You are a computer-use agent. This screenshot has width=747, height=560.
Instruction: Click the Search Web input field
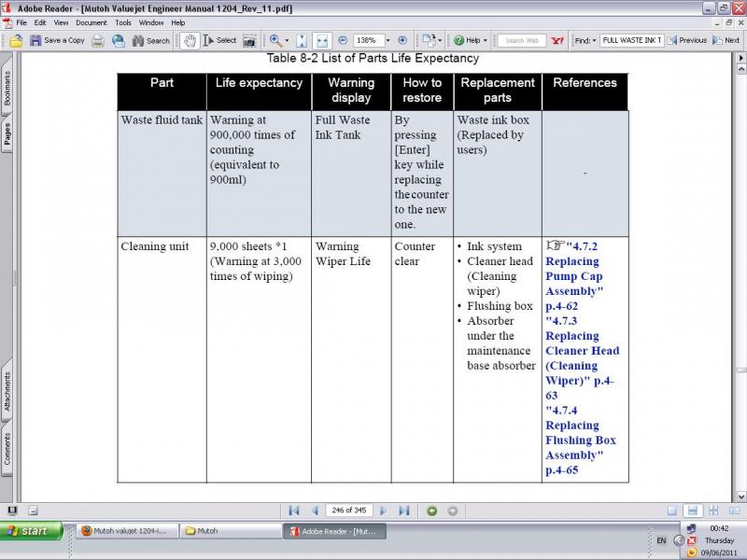pyautogui.click(x=521, y=40)
